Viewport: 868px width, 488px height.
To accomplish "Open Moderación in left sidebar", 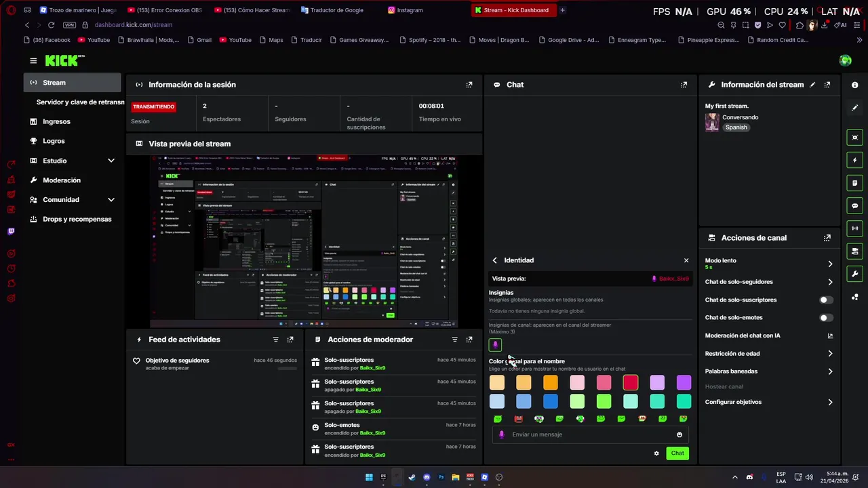I will point(72,180).
